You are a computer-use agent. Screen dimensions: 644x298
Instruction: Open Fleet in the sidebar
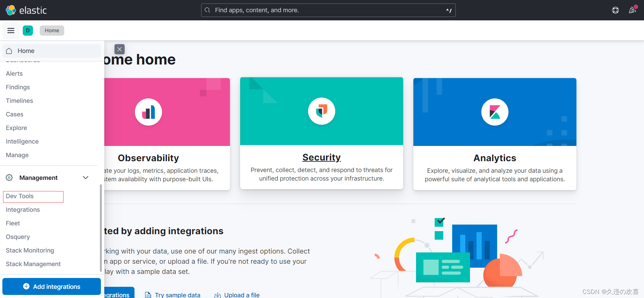[x=13, y=223]
